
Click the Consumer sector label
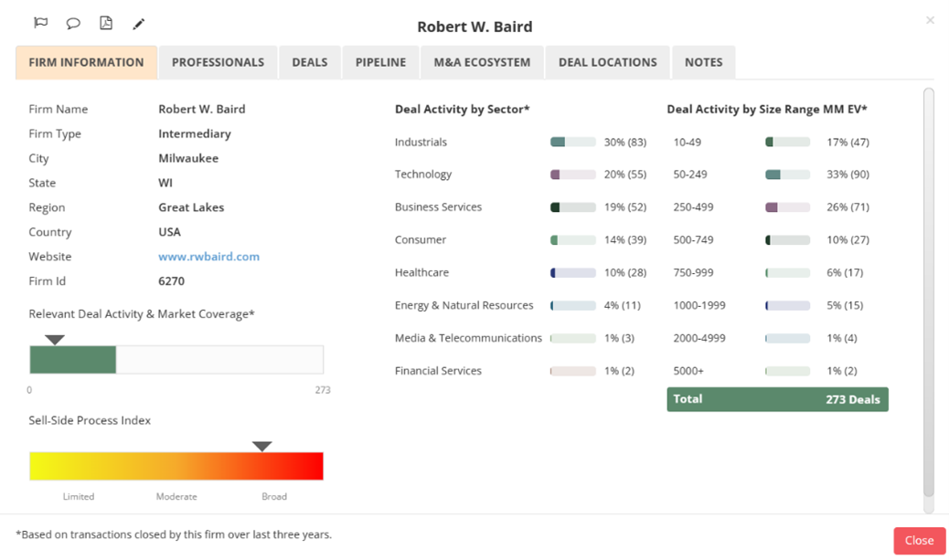[x=420, y=239]
